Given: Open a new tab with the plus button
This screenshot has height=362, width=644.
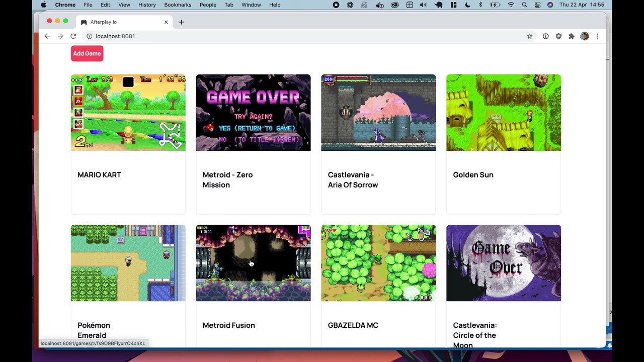Looking at the screenshot, I should (x=182, y=22).
